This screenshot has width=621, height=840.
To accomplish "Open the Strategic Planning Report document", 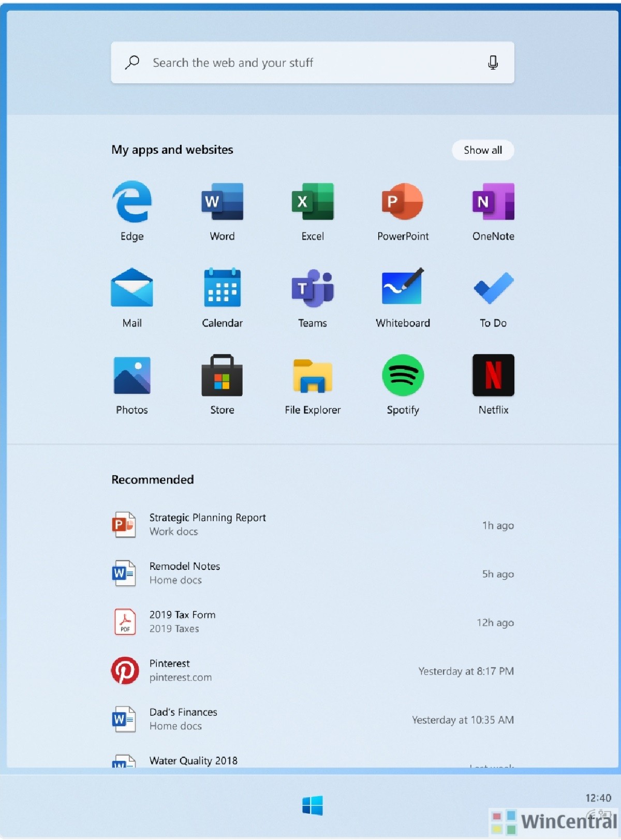I will 313,525.
